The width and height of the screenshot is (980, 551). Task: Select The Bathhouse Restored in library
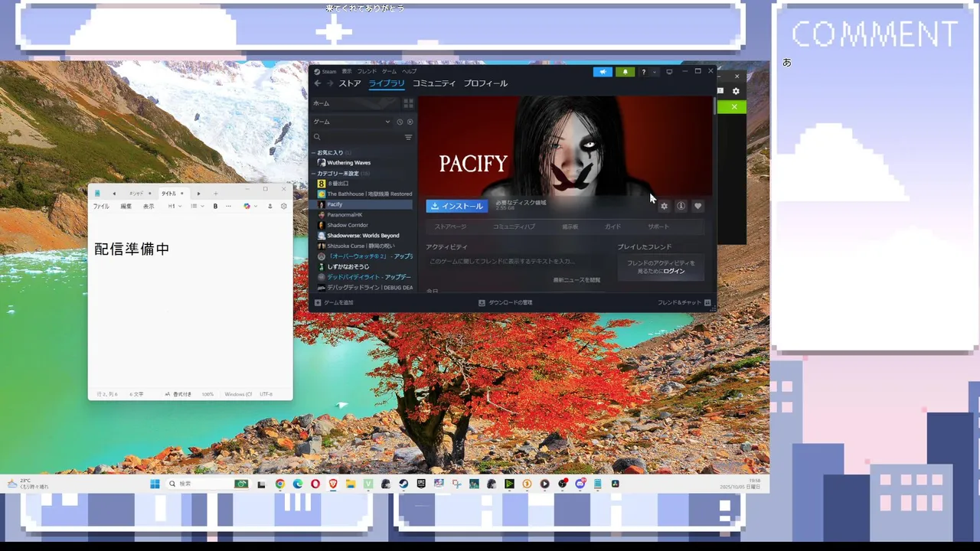pyautogui.click(x=365, y=194)
